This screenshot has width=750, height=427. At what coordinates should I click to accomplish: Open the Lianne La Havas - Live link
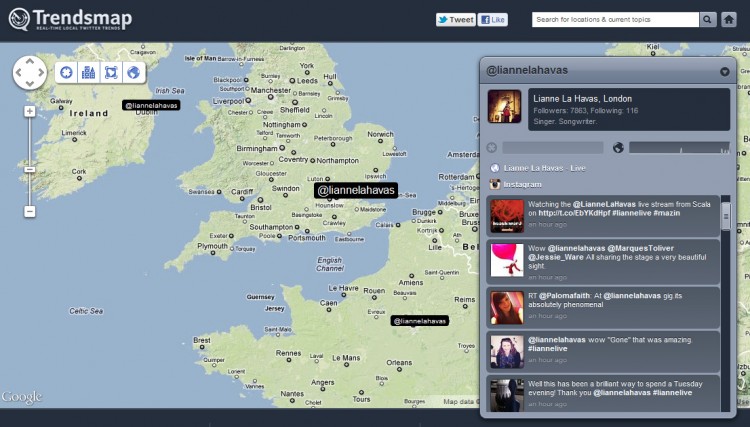544,168
